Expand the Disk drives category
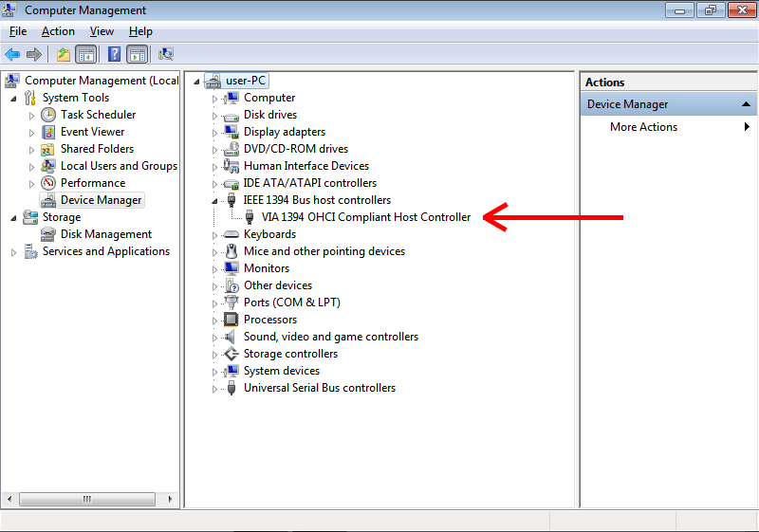Image resolution: width=759 pixels, height=532 pixels. (x=214, y=116)
